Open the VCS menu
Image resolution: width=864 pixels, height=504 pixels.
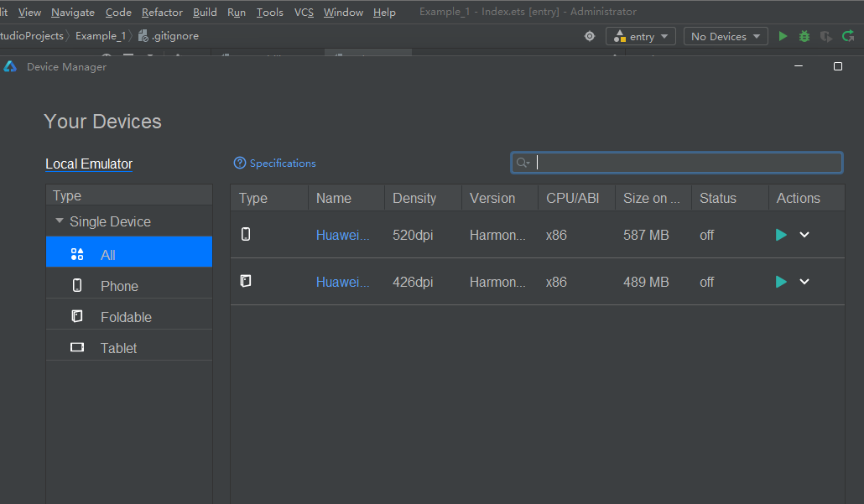coord(304,12)
